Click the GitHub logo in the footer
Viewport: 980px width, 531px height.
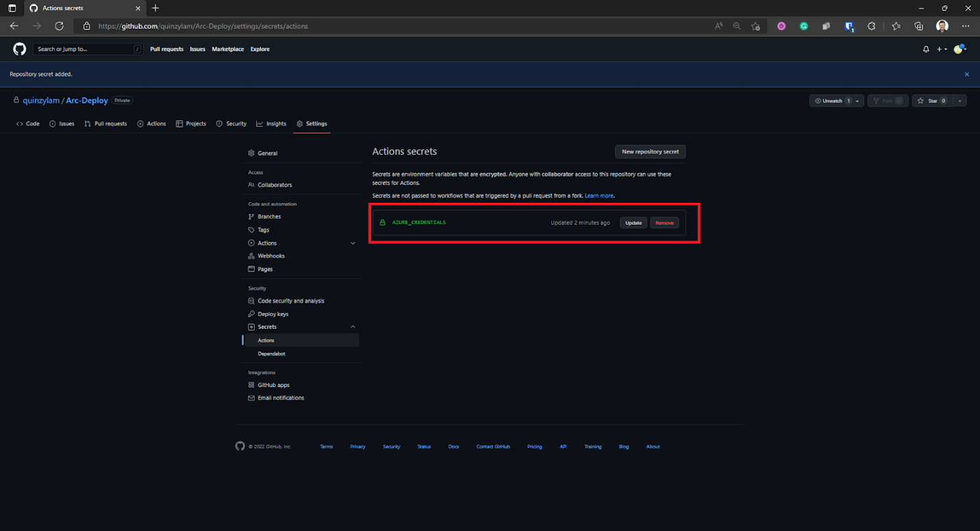240,446
